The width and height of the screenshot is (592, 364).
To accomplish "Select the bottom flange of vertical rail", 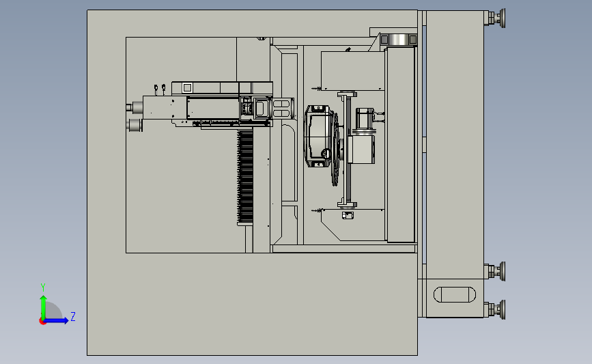I will click(348, 205).
